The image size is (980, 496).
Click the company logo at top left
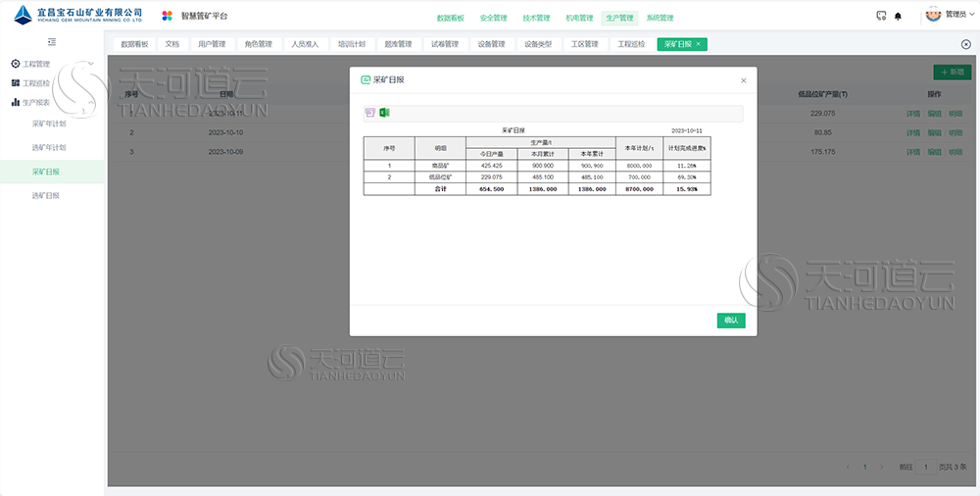point(78,15)
